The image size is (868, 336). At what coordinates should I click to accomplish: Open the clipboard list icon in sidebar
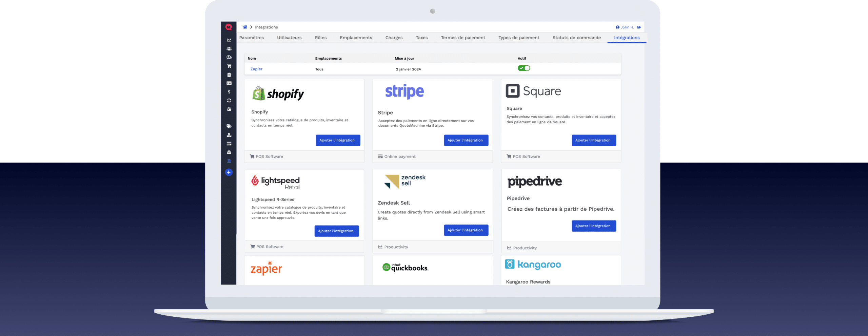pos(229,75)
